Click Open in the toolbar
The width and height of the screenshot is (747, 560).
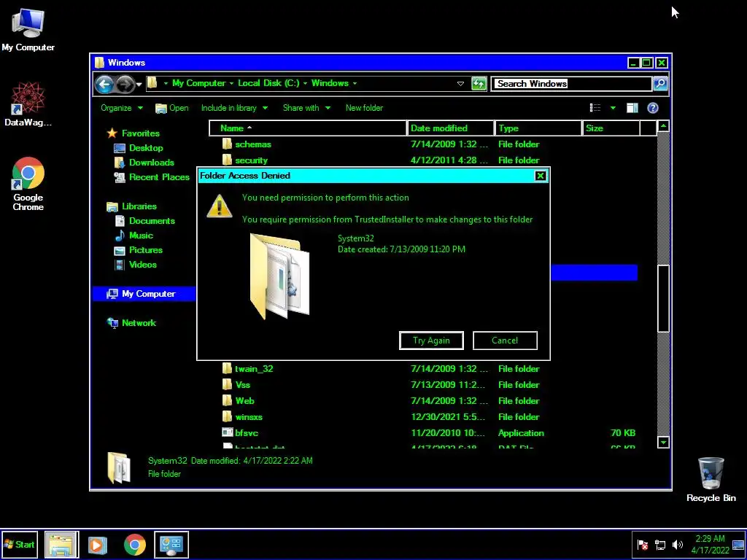[172, 108]
